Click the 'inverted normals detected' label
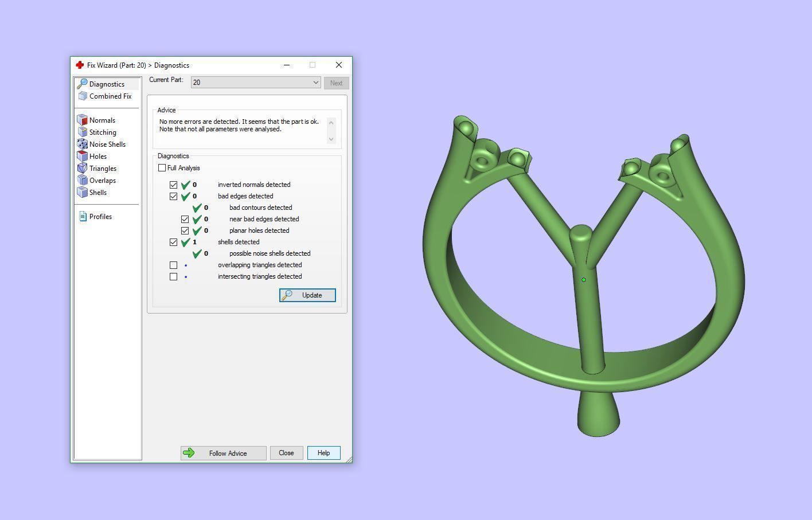Viewport: 812px width, 520px height. tap(254, 185)
